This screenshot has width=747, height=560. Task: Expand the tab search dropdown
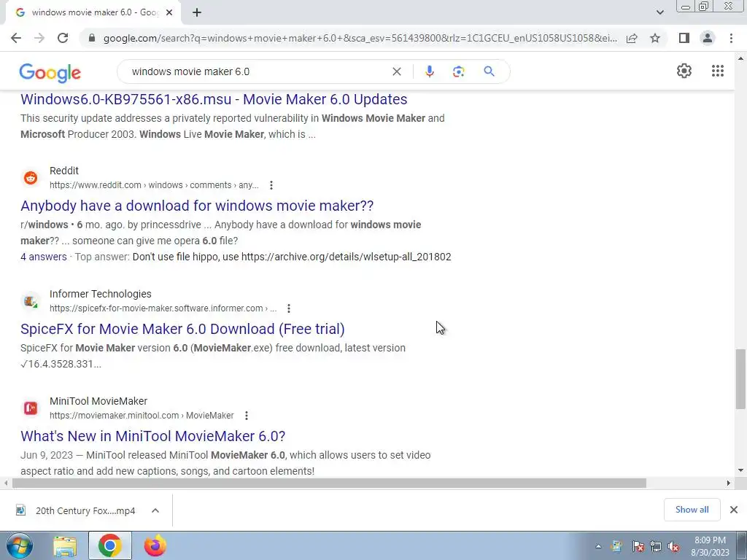point(659,12)
